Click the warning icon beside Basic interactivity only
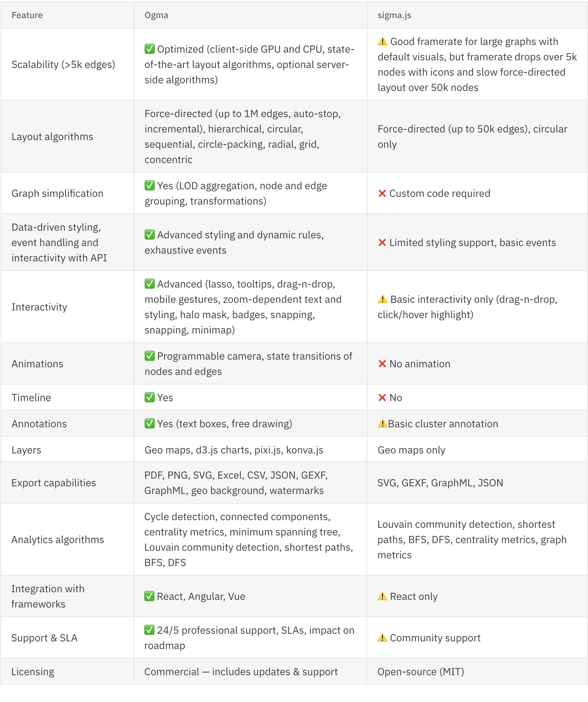 pos(382,299)
